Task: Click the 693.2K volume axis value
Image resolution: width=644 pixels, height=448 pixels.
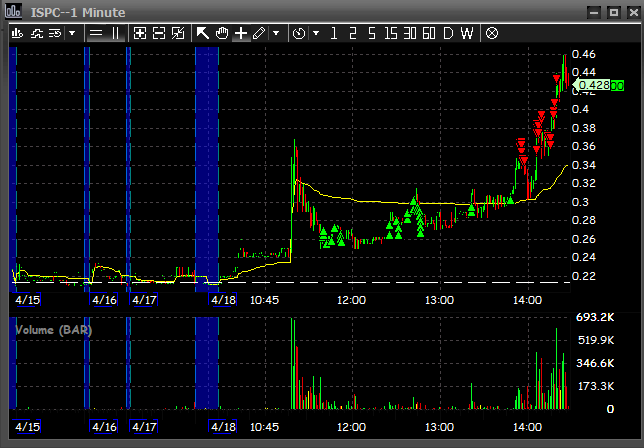Action: (x=595, y=317)
